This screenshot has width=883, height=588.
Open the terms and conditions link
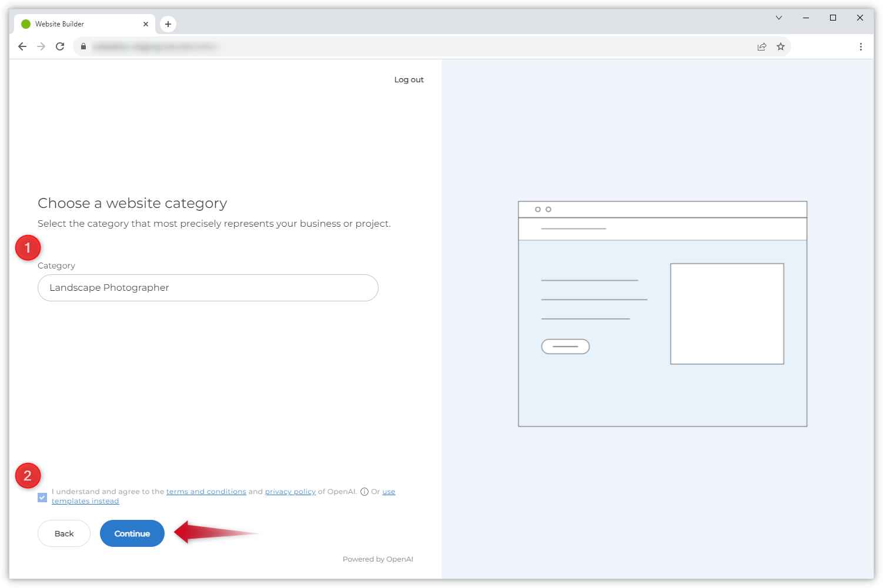206,492
